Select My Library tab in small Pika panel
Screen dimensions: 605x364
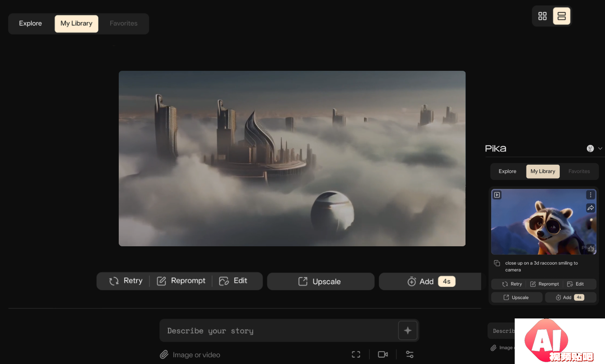543,171
